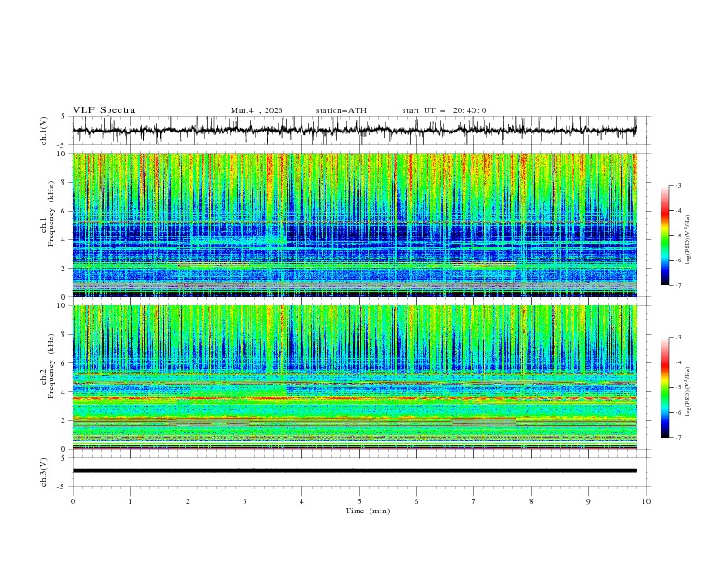
Task: Click time axis tick label "5"
Action: point(359,501)
